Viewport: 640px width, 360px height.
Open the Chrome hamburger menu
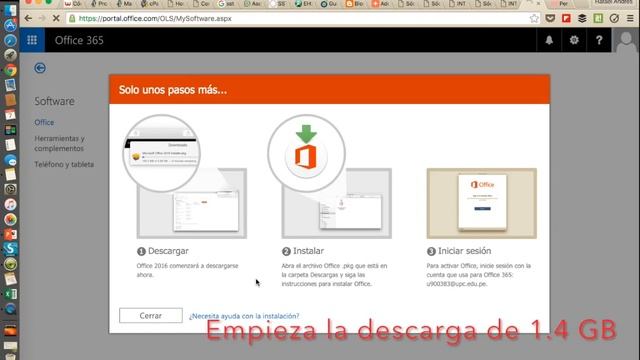(630, 18)
